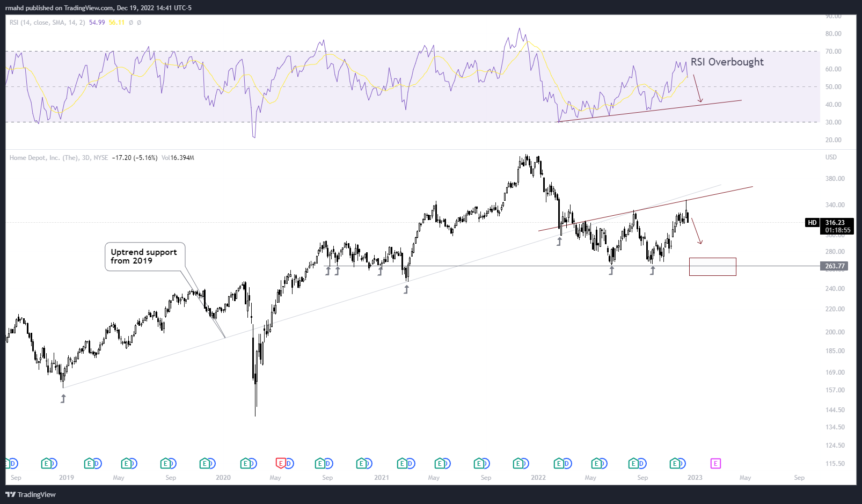Viewport: 862px width, 504px height.
Task: Click the 144.50 price axis label
Action: (x=835, y=410)
